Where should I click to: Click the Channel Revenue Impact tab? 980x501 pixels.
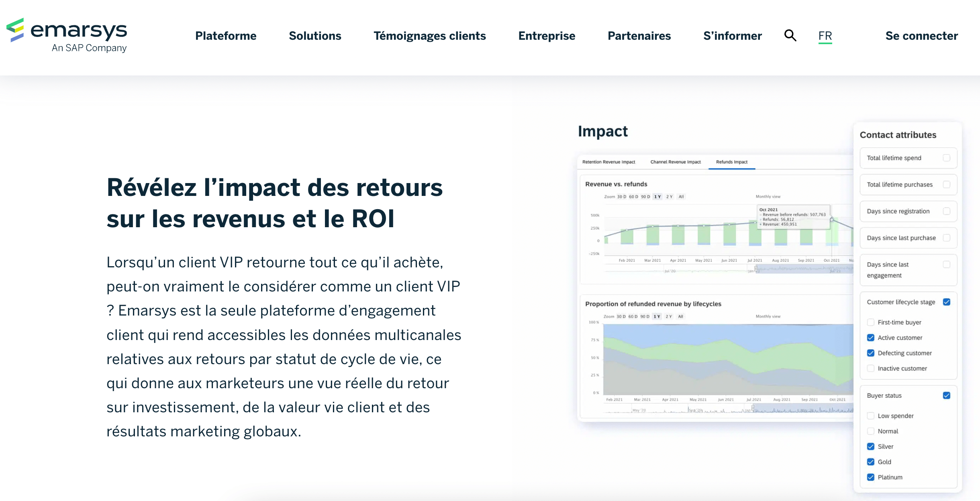pyautogui.click(x=676, y=162)
